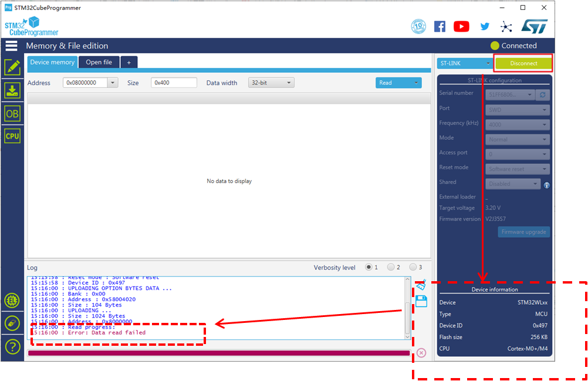Open the Port SWD dropdown
The width and height of the screenshot is (588, 381).
pyautogui.click(x=518, y=110)
